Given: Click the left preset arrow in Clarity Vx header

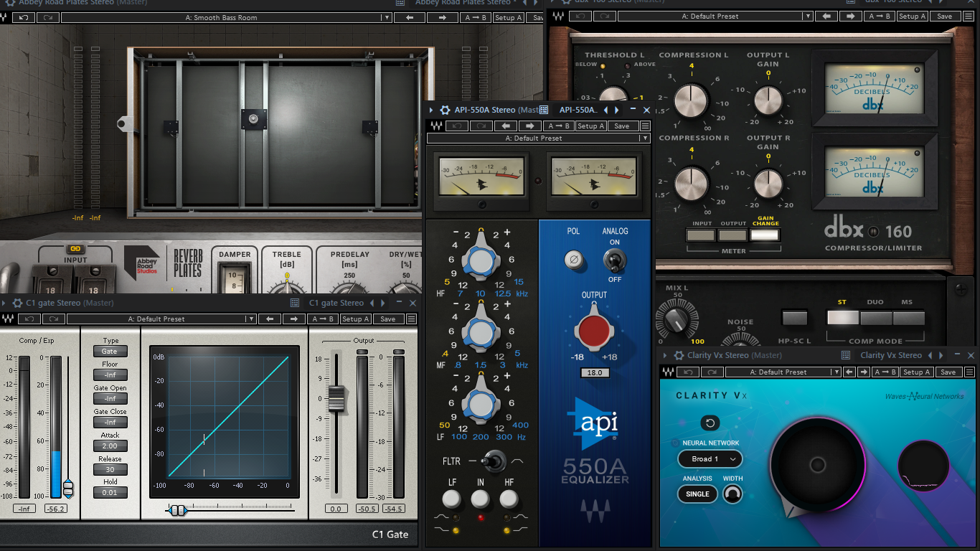Looking at the screenshot, I should (930, 354).
